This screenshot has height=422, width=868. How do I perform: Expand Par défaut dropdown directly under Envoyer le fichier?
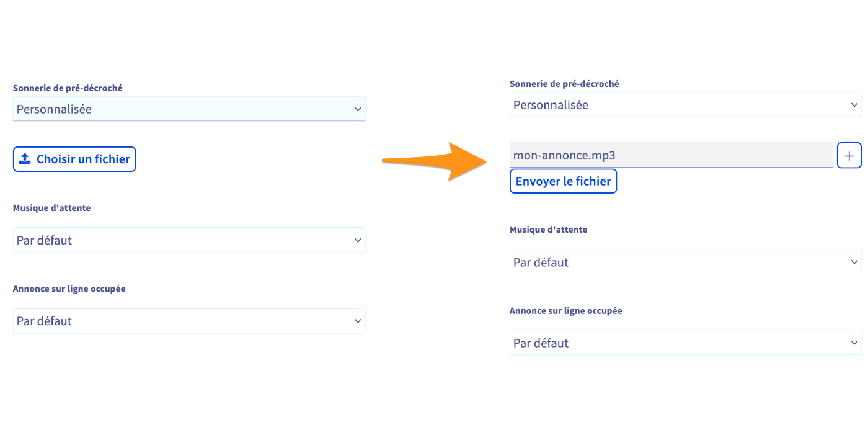point(682,263)
